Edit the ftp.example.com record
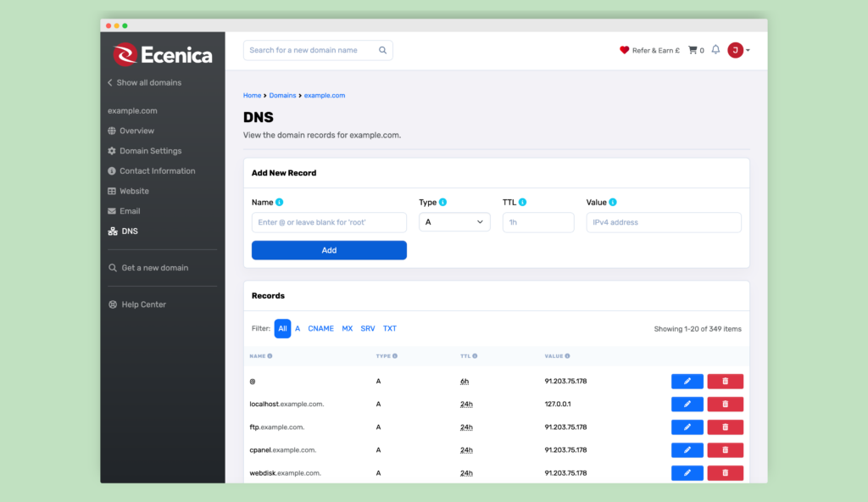 click(687, 427)
